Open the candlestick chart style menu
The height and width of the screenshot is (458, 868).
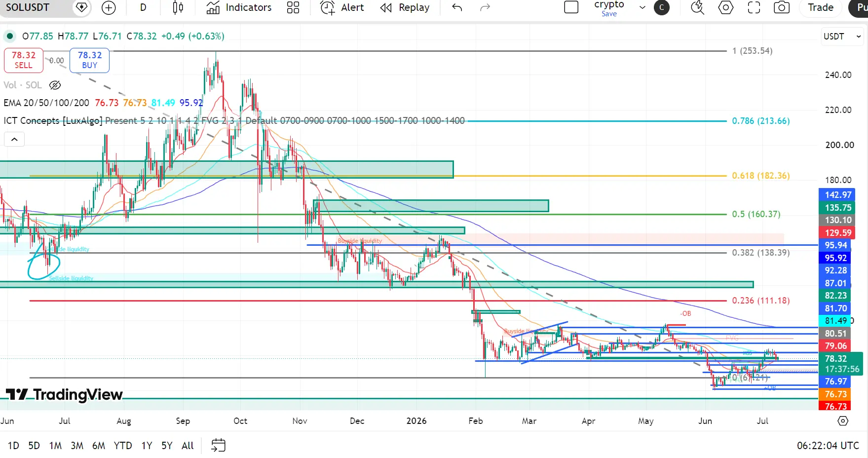pyautogui.click(x=178, y=7)
